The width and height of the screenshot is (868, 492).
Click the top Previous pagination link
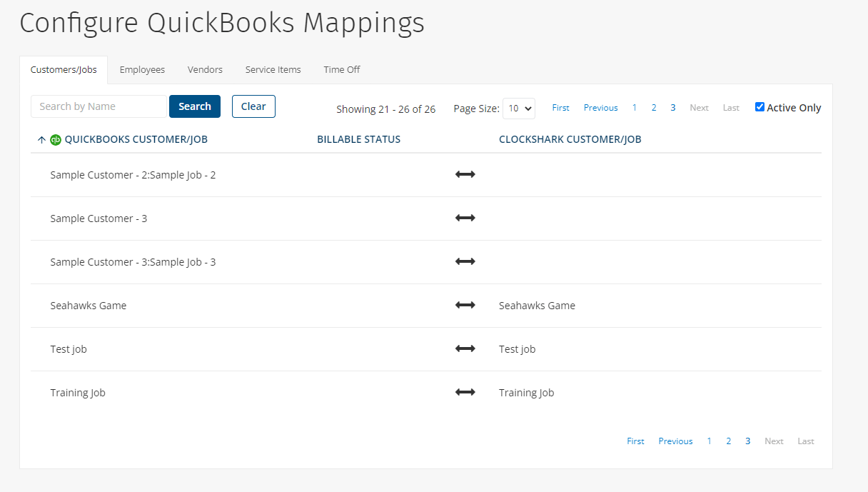pos(601,108)
